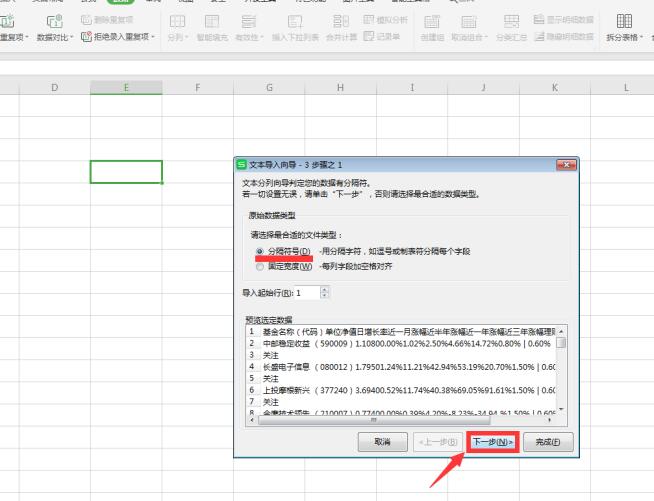Click the preview vertical scrollbar down arrow
Screen dimensions: 654x501
561,409
